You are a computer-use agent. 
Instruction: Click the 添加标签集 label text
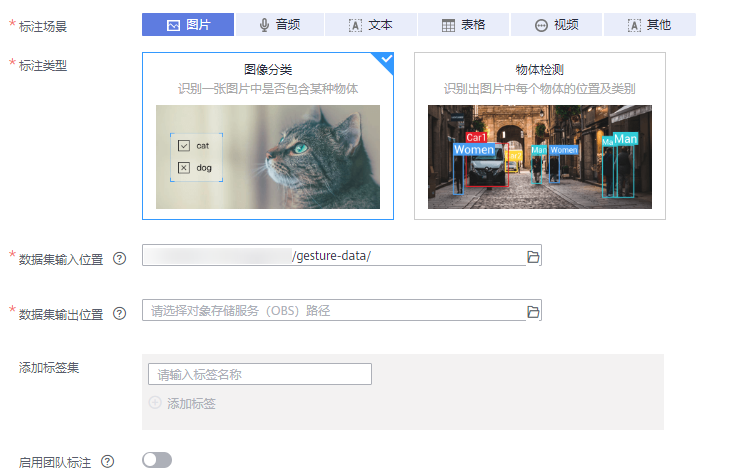point(49,368)
